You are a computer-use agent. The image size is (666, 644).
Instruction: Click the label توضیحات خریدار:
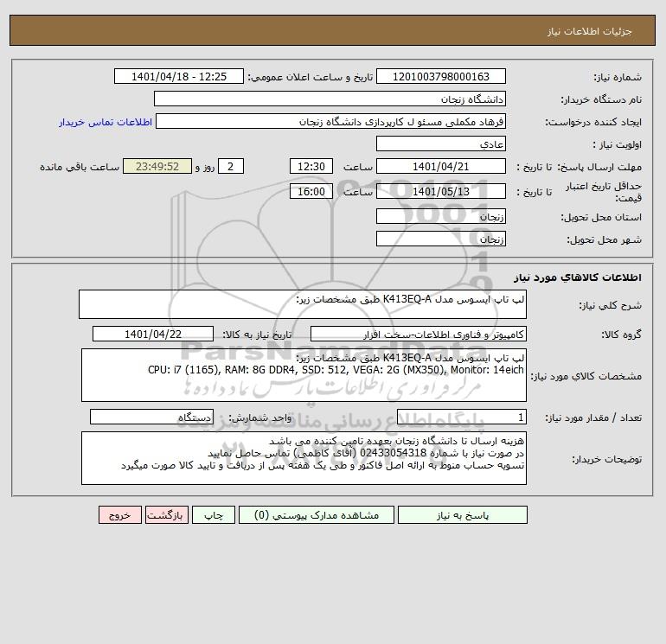[606, 459]
